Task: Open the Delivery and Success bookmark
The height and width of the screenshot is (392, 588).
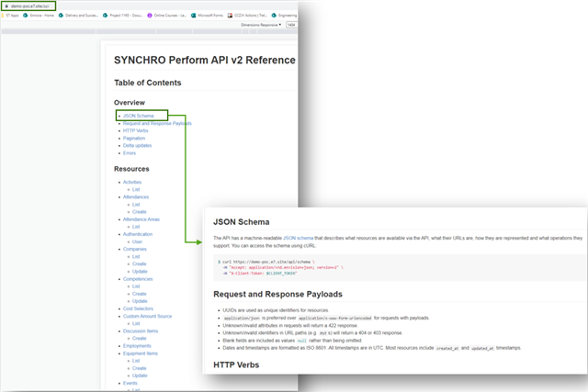Action: click(x=78, y=16)
